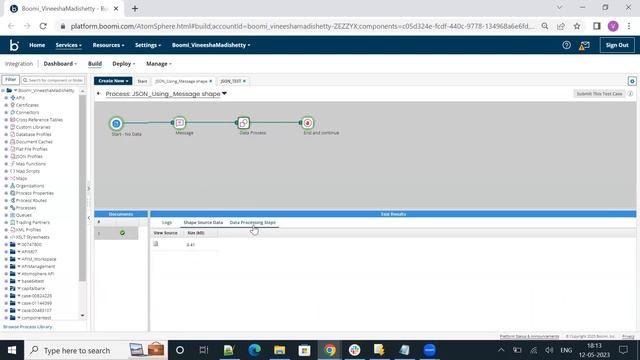Expand the JSON Profiles tree node
The height and width of the screenshot is (360, 640).
[6, 156]
